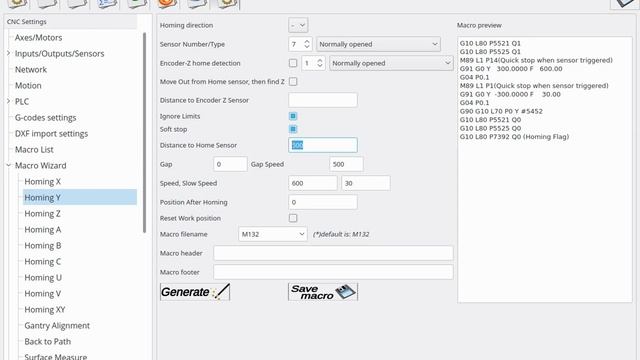
Task: Select the Homing Z macro wizard
Action: 42,213
